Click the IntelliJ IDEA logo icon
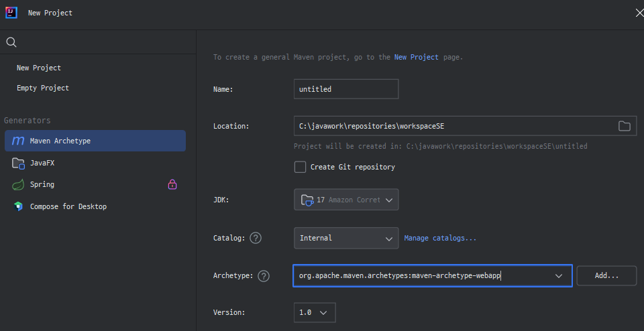This screenshot has height=331, width=644. [x=11, y=12]
